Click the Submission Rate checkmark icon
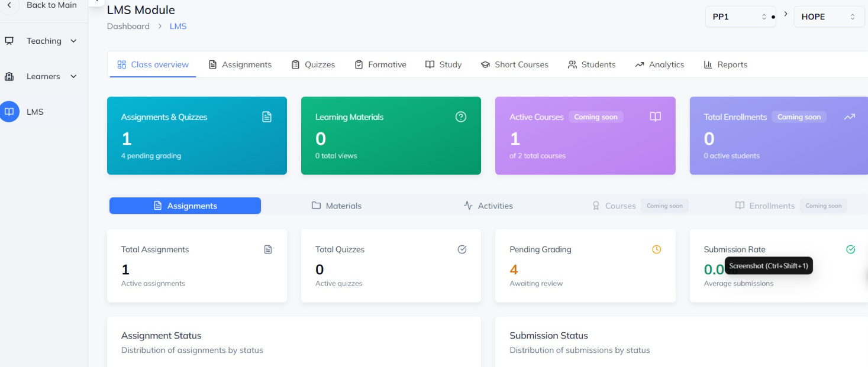Viewport: 868px width, 367px height. point(850,249)
